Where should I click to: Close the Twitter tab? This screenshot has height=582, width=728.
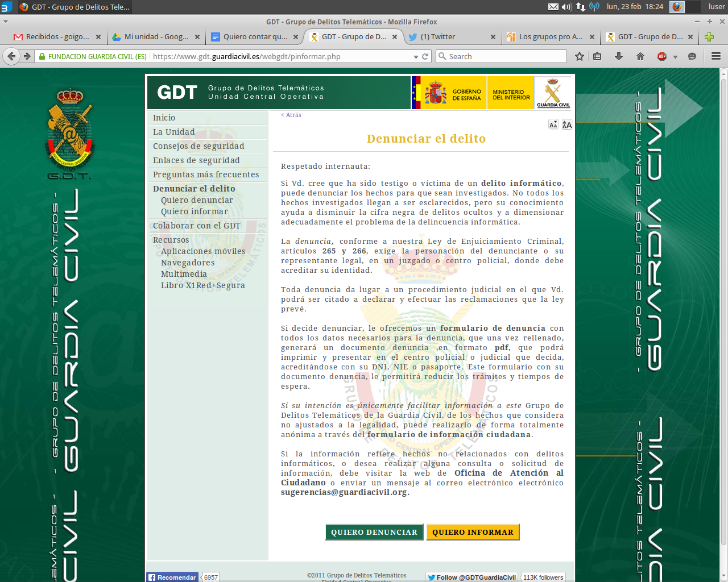point(493,37)
